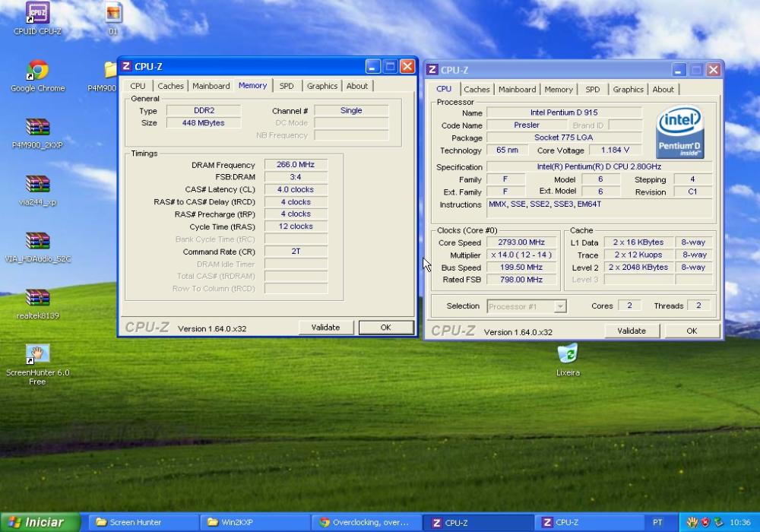Click the 2 x 2048 KBytes Level 2 value
The width and height of the screenshot is (760, 532).
click(x=638, y=267)
